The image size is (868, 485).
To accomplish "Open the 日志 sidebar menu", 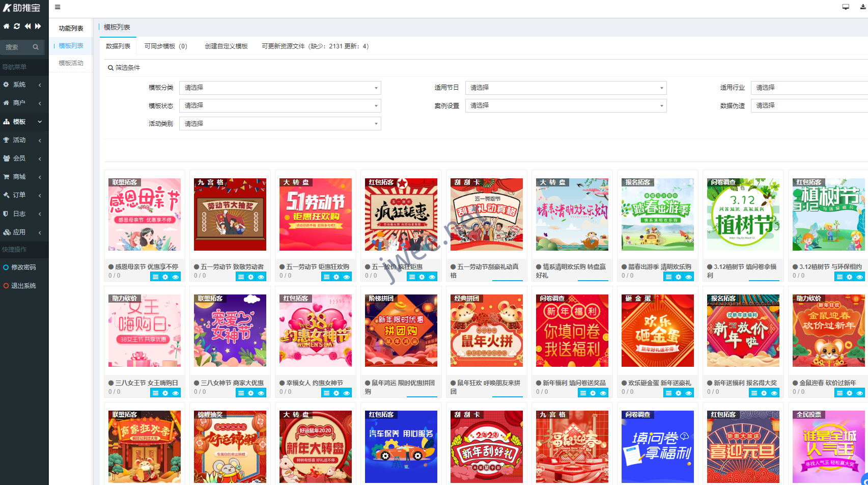I will click(24, 214).
